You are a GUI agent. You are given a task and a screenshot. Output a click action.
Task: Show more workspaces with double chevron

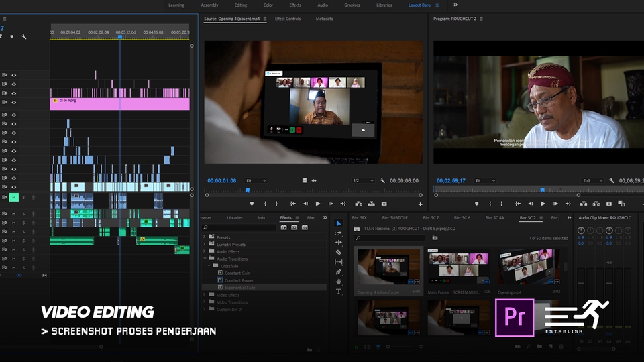coord(455,5)
